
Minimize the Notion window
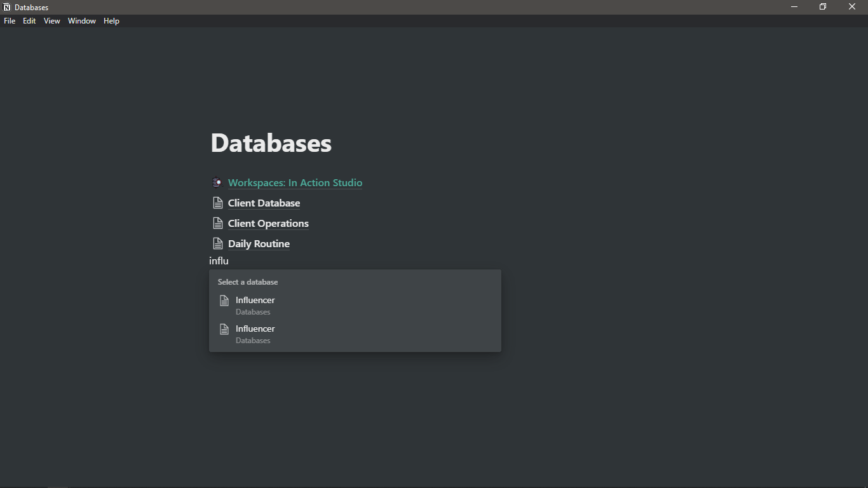tap(794, 7)
